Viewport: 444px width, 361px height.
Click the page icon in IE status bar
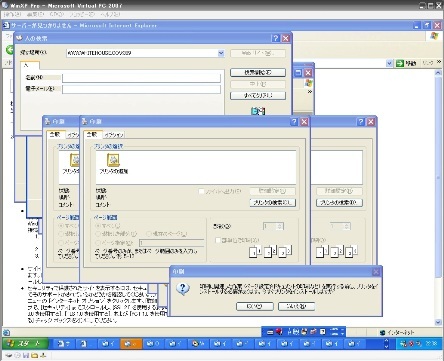click(x=6, y=332)
